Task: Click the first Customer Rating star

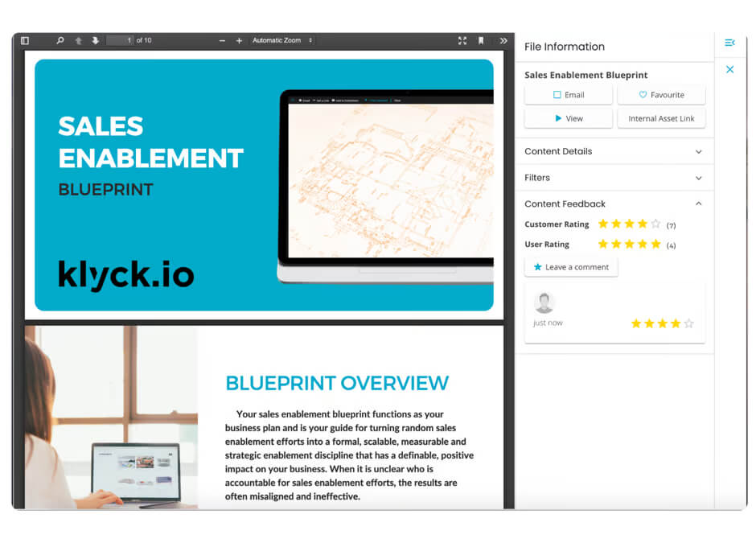Action: point(603,224)
